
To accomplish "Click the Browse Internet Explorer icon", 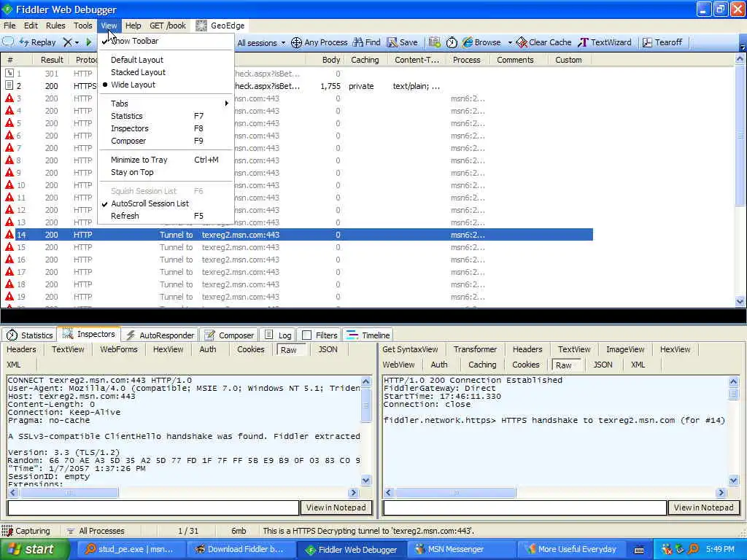I will 468,42.
